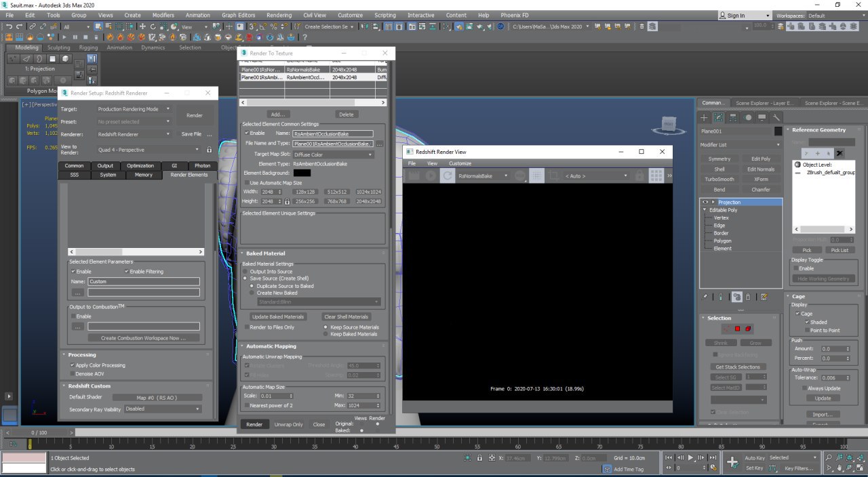868x477 pixels.
Task: Click the lock next to View to Render
Action: click(x=209, y=150)
